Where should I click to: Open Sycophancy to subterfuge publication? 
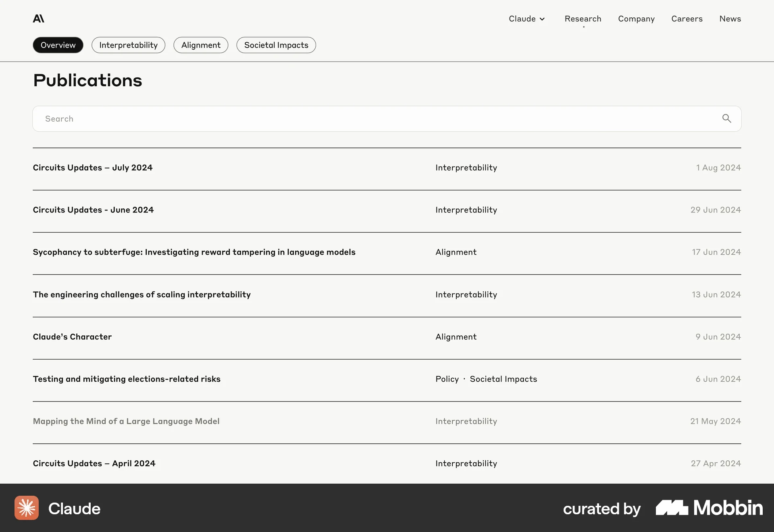click(x=194, y=252)
